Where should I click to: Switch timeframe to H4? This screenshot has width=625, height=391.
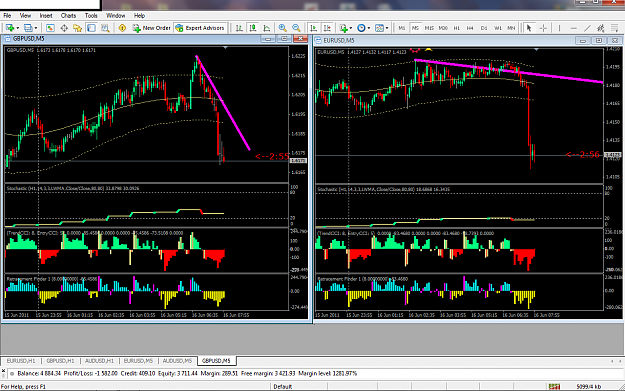470,28
